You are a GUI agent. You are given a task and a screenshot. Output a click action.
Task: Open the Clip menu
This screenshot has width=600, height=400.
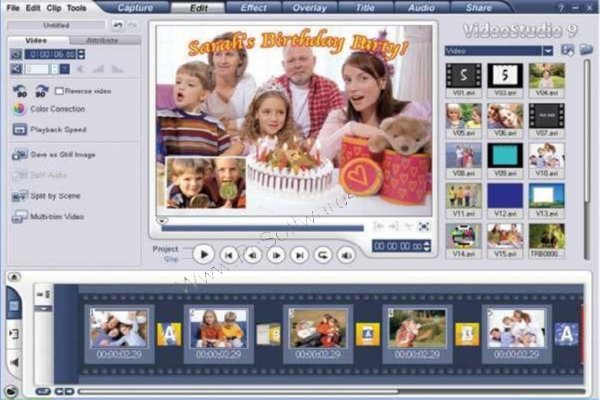coord(54,8)
